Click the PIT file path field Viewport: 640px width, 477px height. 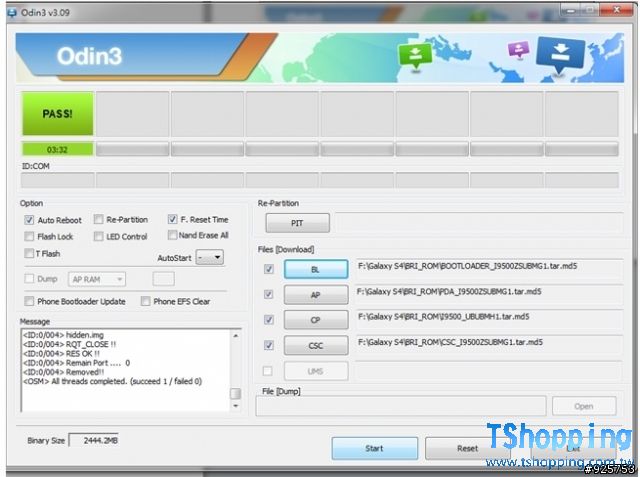coord(479,223)
